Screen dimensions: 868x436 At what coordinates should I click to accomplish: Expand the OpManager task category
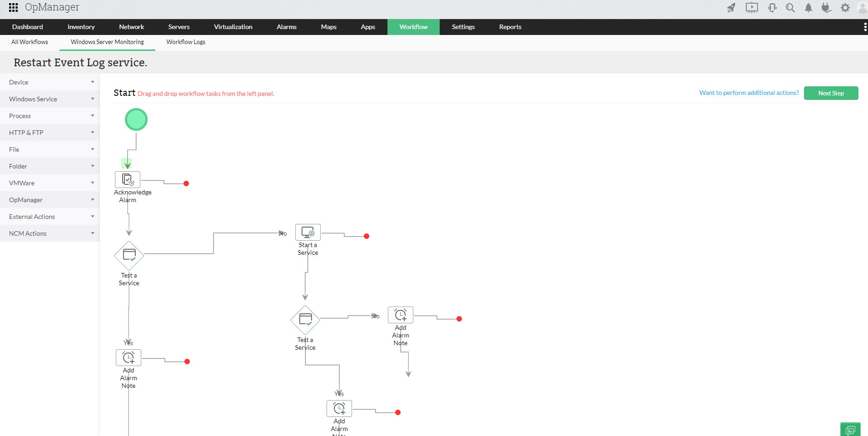pos(50,200)
